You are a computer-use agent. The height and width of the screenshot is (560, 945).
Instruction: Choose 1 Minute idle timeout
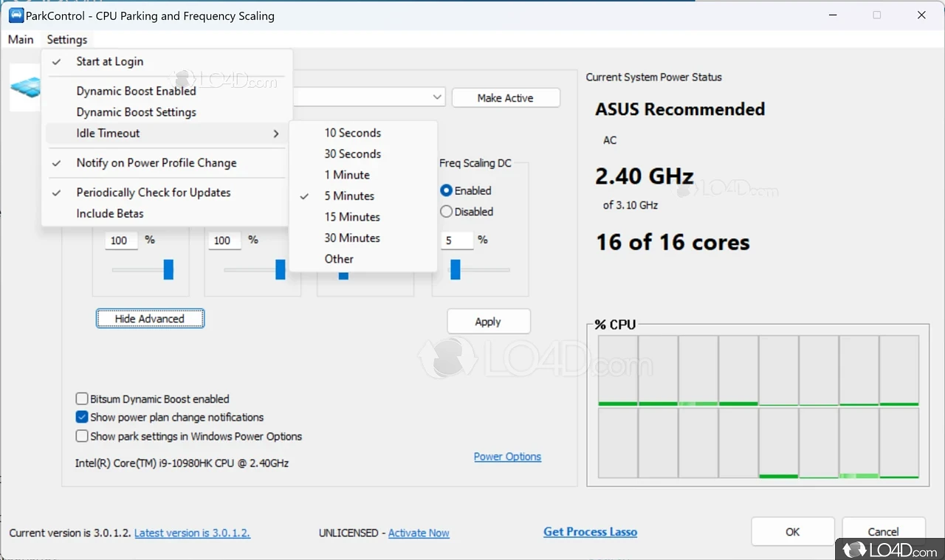(x=363, y=175)
